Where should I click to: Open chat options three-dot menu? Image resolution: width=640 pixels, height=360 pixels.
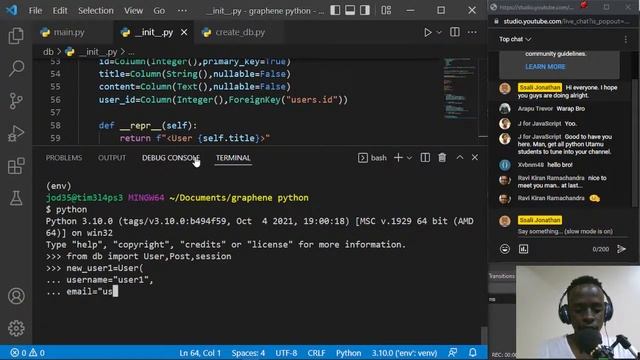click(x=626, y=39)
